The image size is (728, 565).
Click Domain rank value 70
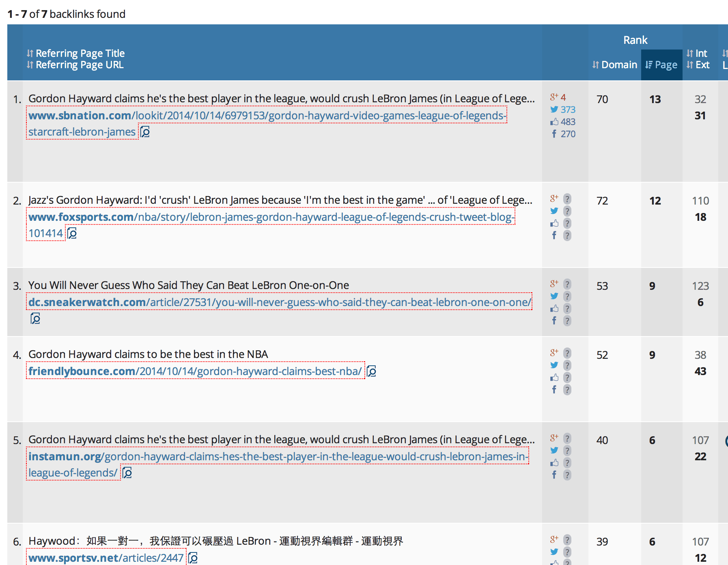602,99
